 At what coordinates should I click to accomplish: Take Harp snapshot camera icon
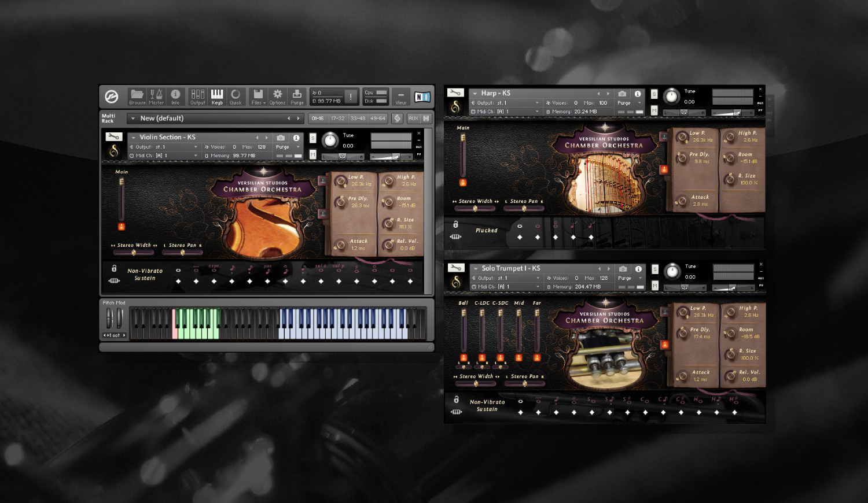tap(622, 94)
